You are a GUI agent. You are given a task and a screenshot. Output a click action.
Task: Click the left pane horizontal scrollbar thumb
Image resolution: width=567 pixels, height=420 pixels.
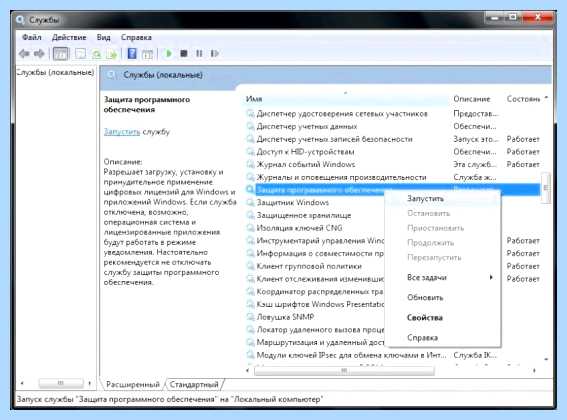point(61,383)
